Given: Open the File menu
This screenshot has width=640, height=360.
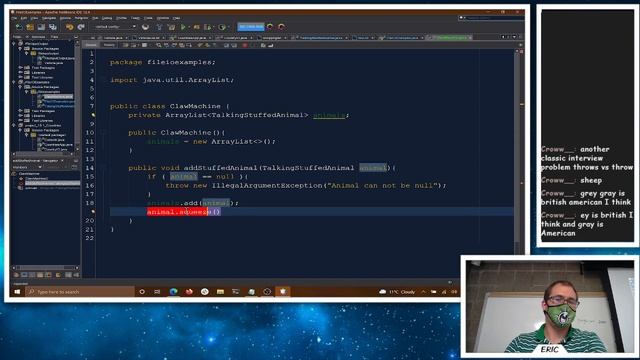Looking at the screenshot, I should click(x=14, y=18).
